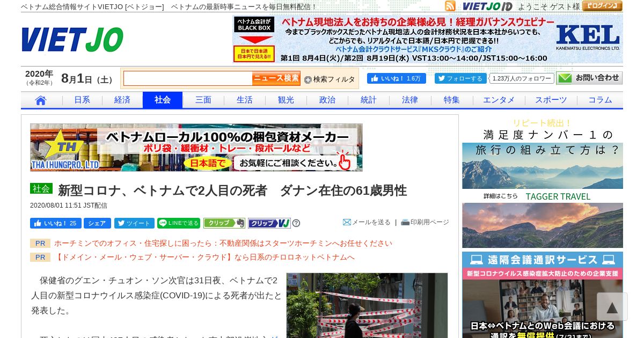Click the article headline text
644x338 pixels.
[232, 190]
